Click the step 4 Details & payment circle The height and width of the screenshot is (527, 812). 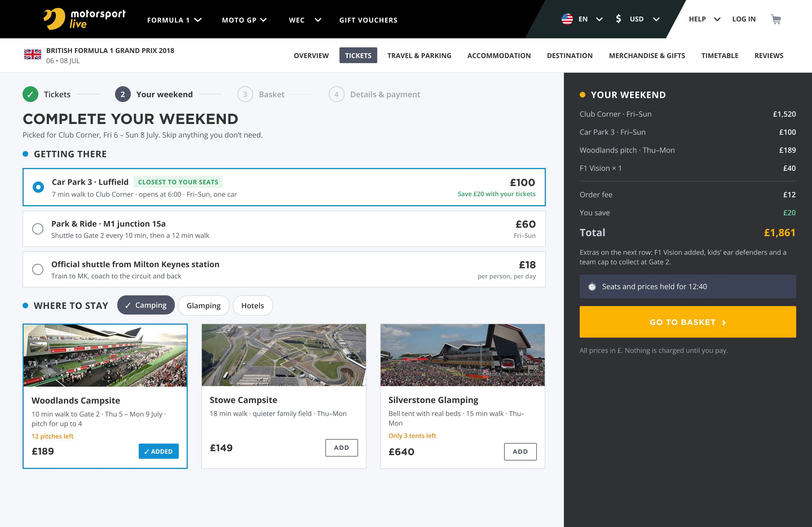tap(336, 94)
